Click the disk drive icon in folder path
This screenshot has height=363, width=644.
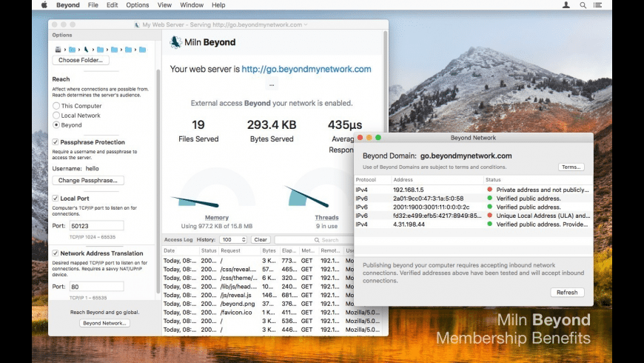pyautogui.click(x=58, y=50)
